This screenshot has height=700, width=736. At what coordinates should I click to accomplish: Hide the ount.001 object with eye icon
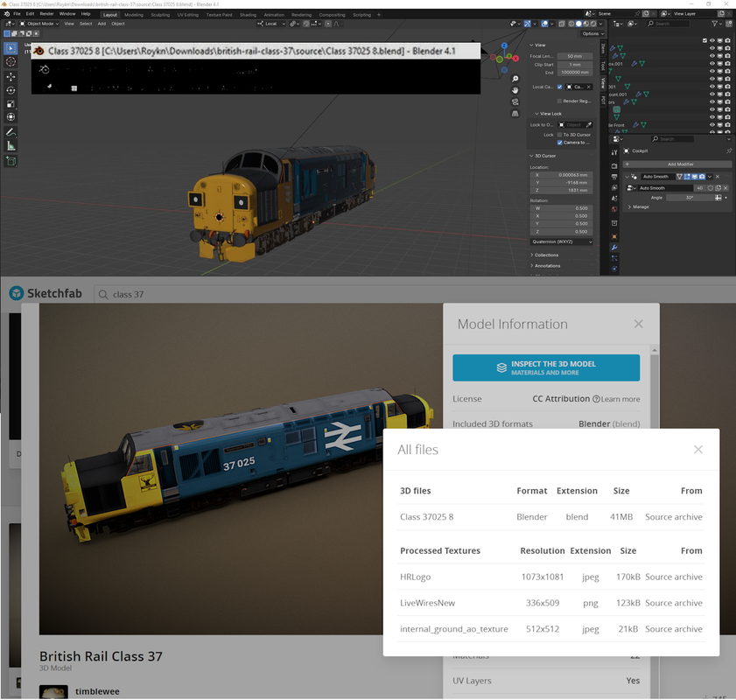click(712, 94)
